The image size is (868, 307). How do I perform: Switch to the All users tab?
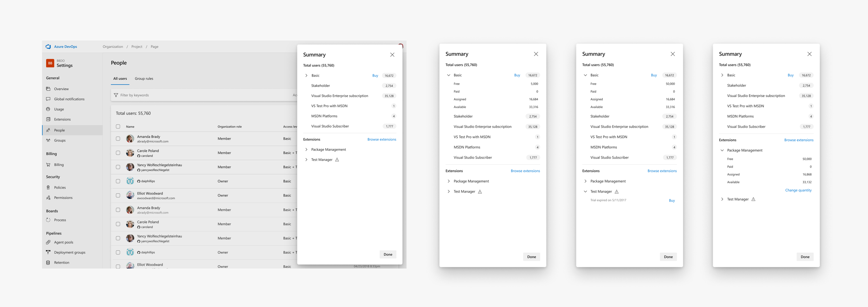pos(120,79)
